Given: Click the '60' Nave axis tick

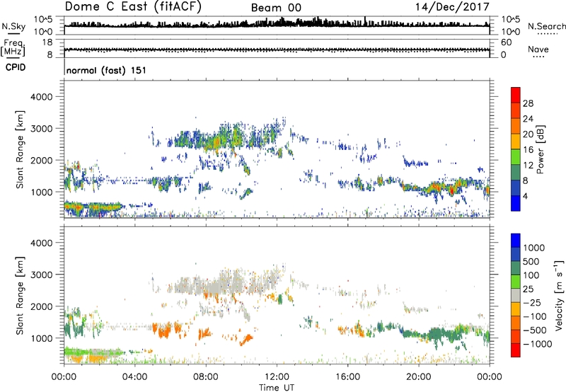Looking at the screenshot, I should [506, 42].
